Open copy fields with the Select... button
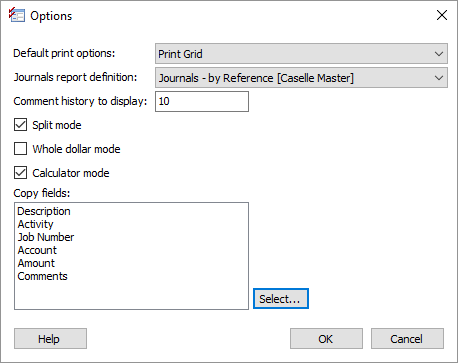Viewport: 458px width, 363px height. click(x=281, y=299)
